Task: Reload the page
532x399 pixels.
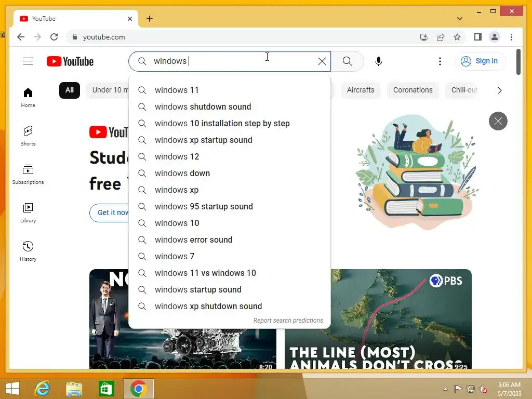Action: click(54, 37)
